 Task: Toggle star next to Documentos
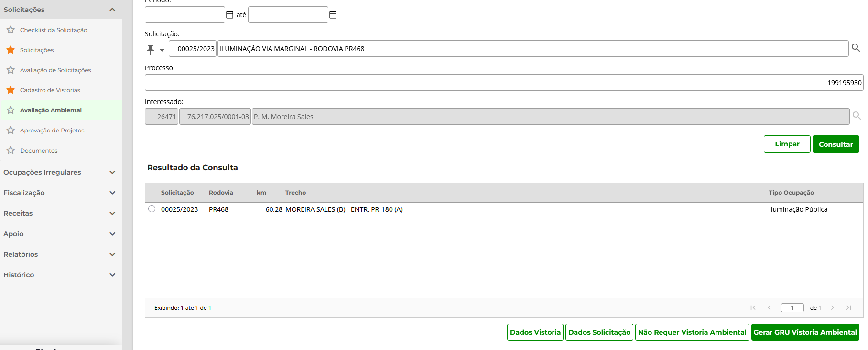11,150
